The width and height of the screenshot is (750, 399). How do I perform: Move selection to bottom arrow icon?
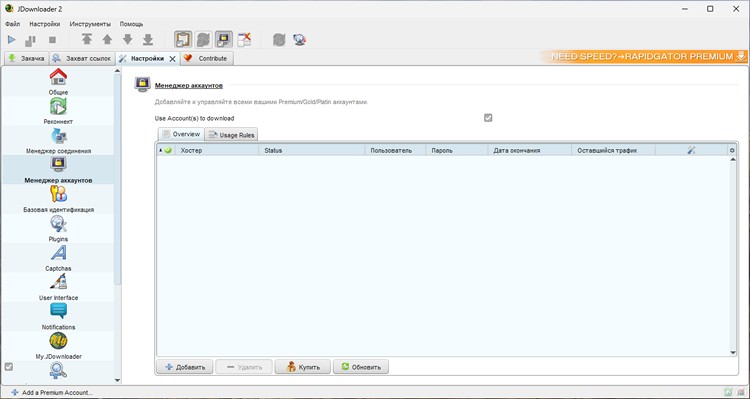[148, 40]
